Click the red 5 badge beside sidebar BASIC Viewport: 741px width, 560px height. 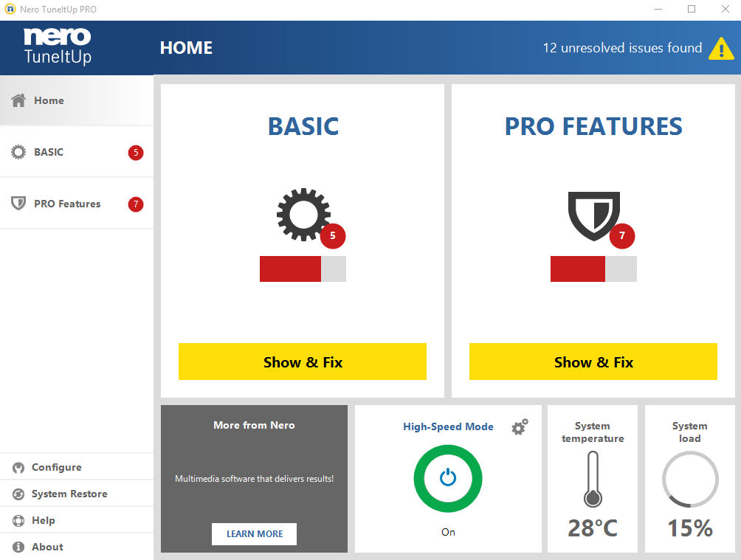136,153
